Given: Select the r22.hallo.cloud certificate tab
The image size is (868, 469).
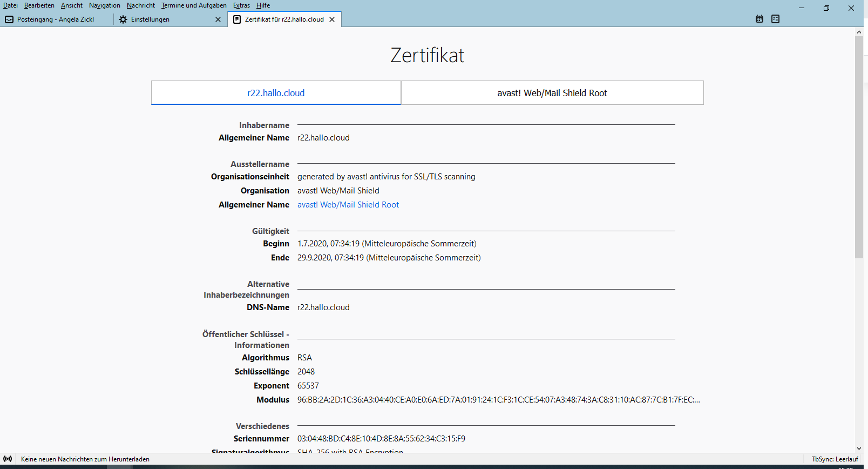Looking at the screenshot, I should click(x=276, y=93).
